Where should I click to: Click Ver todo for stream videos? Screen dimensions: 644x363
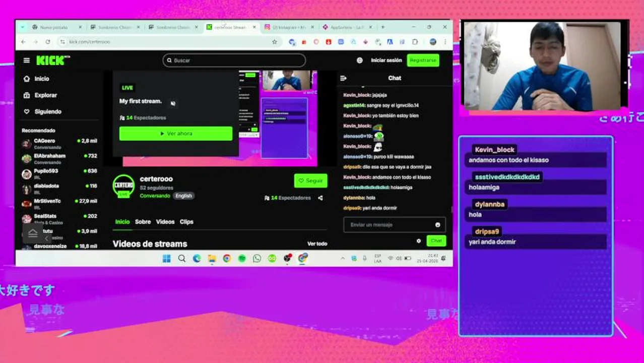point(317,244)
